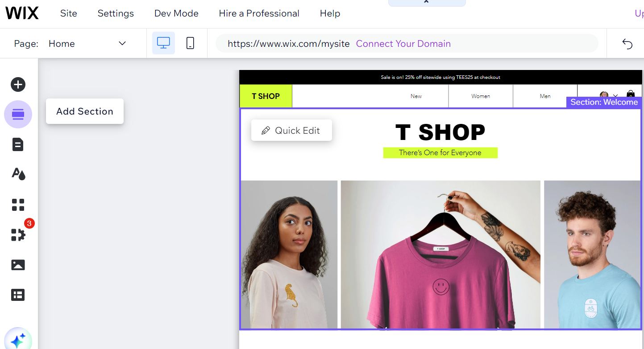
Task: Open the Add Elements panel
Action: (18, 84)
